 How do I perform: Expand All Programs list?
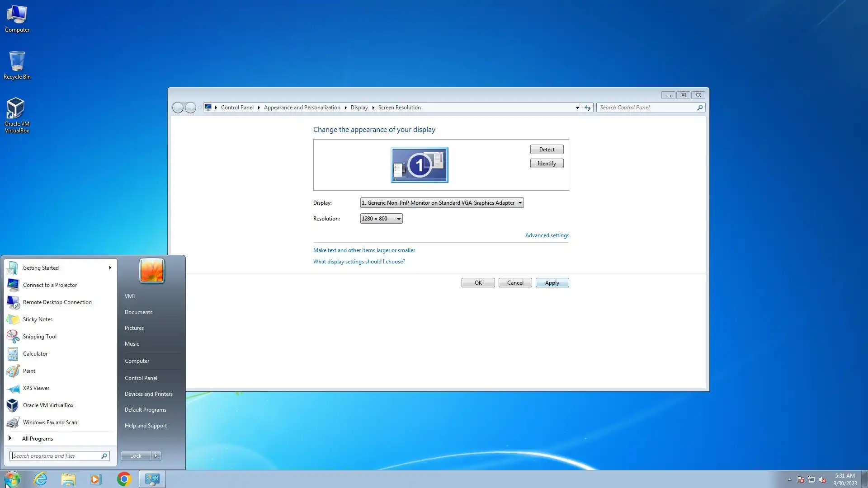coord(37,439)
